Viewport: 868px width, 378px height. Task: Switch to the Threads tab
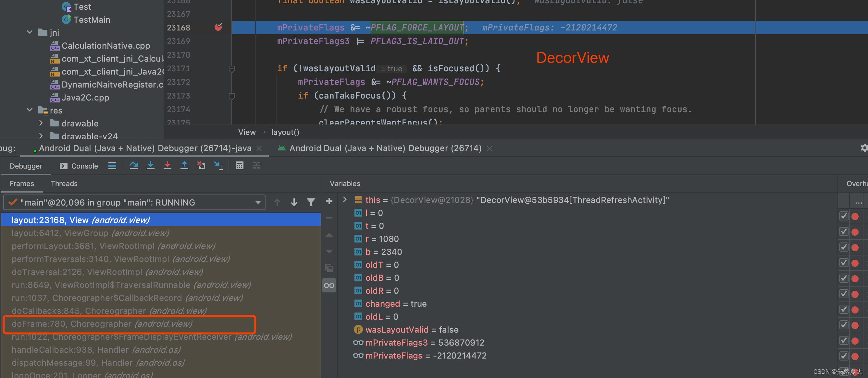coord(64,183)
